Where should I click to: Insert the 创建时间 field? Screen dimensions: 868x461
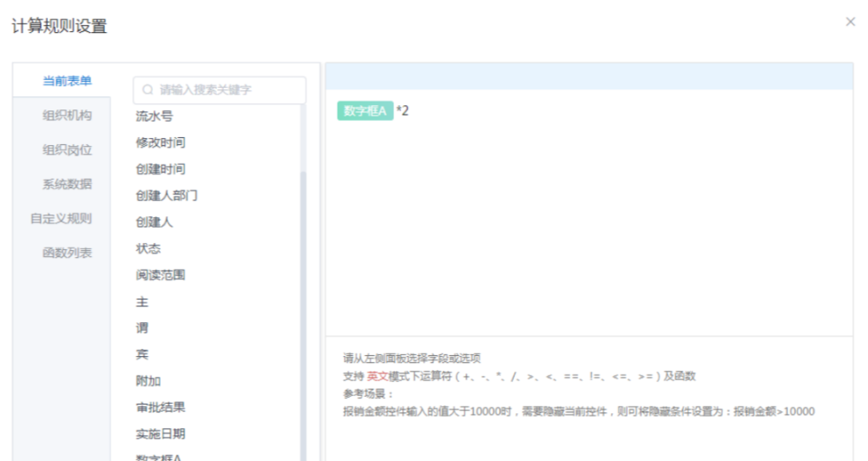pos(161,169)
